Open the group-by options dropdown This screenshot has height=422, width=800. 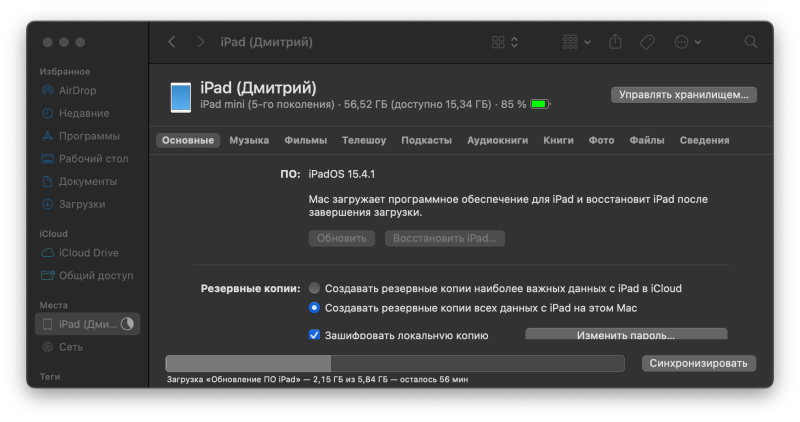click(577, 42)
